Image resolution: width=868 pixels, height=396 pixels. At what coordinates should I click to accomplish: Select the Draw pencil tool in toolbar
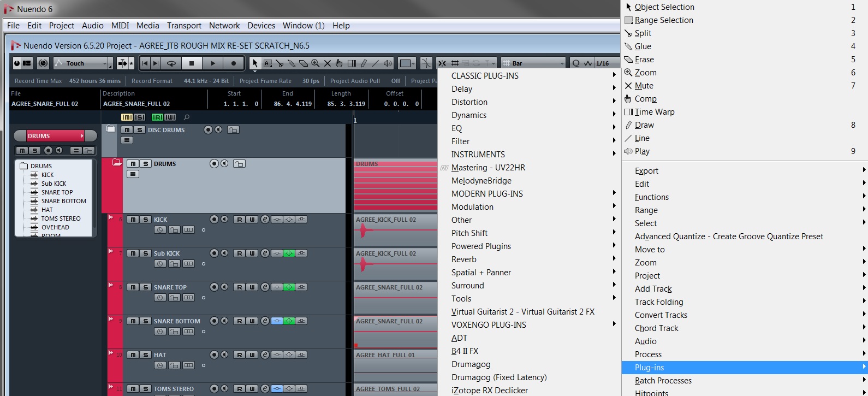364,63
